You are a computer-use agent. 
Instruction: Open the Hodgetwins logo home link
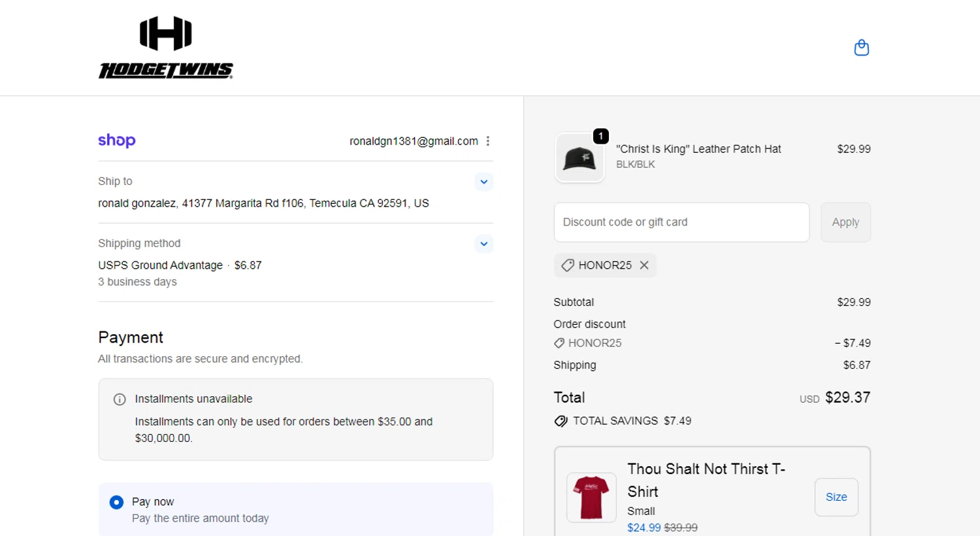(166, 48)
